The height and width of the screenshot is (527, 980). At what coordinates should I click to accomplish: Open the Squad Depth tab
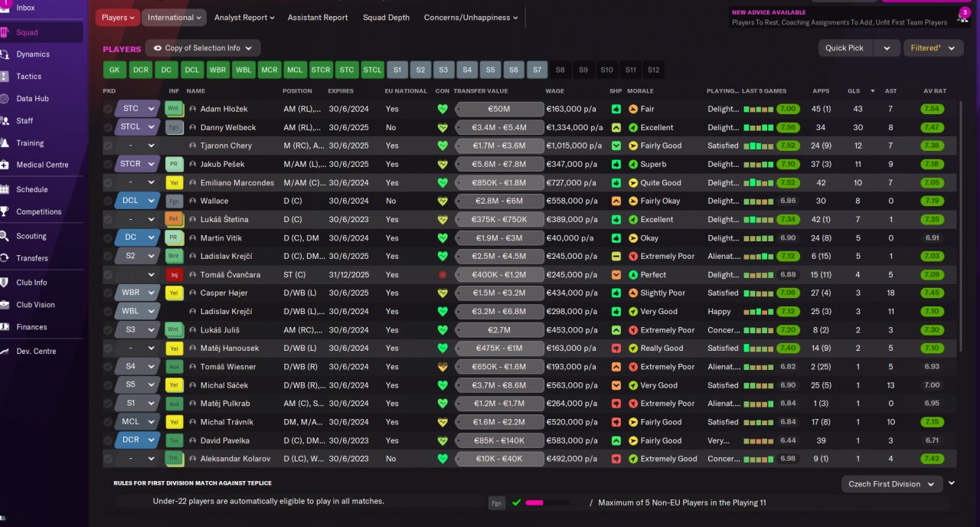tap(386, 18)
